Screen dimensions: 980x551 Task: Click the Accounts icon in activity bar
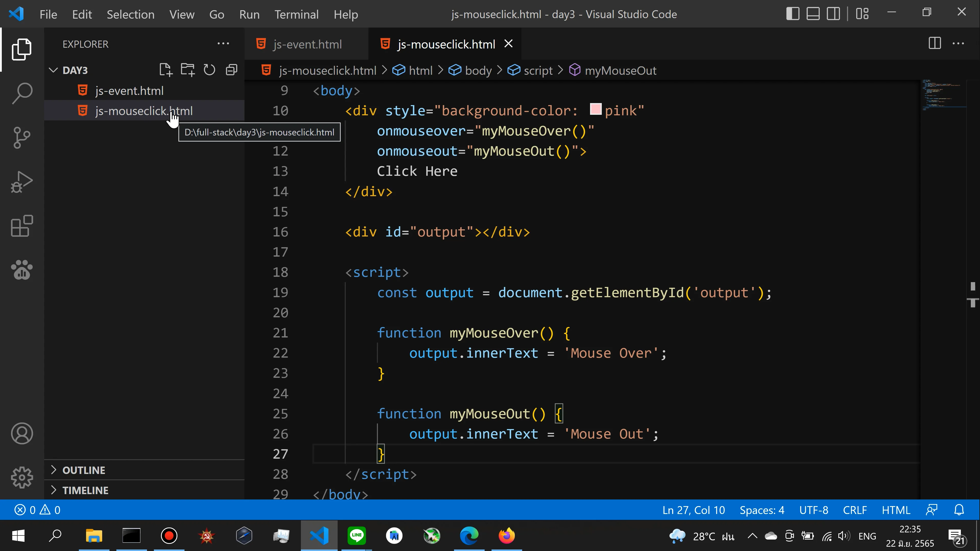[22, 433]
